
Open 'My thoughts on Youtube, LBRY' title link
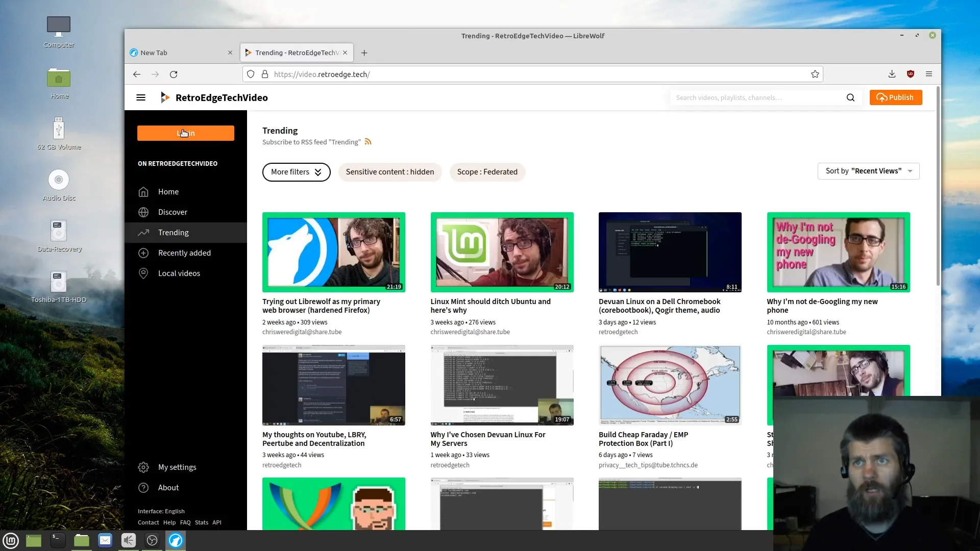(x=314, y=439)
